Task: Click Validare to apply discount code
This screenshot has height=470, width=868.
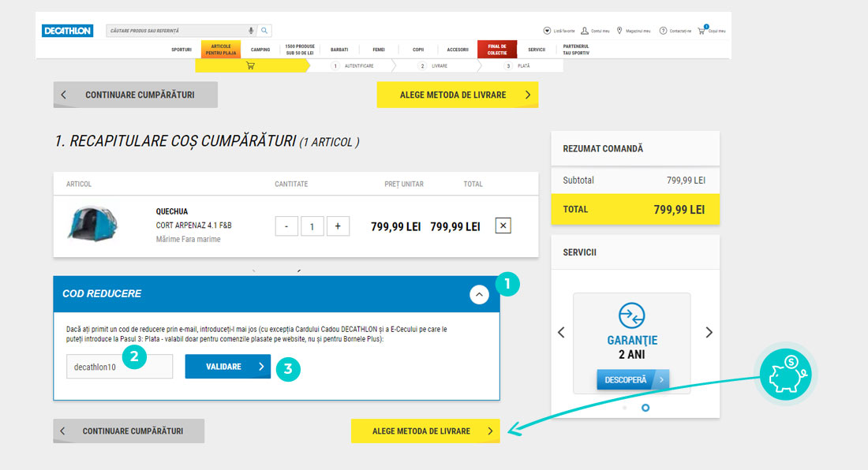Action: 227,367
